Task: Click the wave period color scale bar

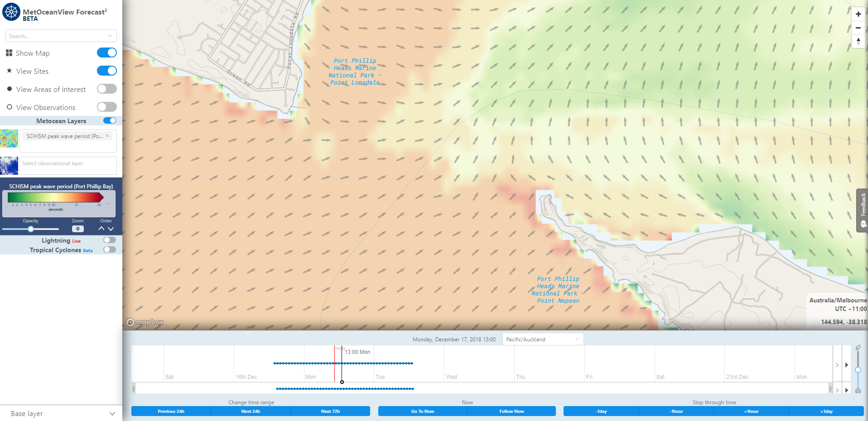Action: tap(56, 197)
